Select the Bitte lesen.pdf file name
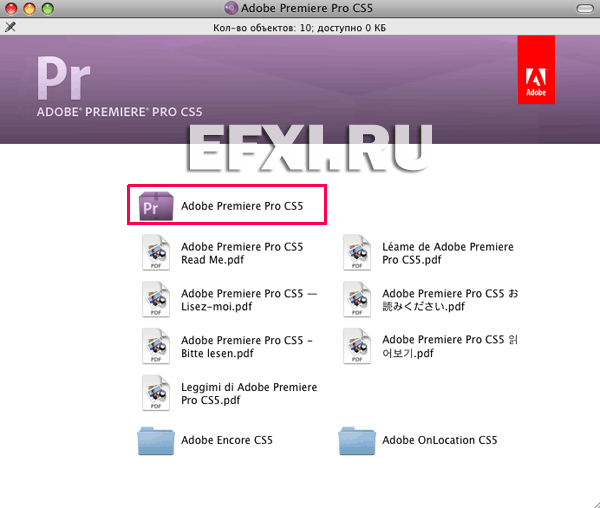The width and height of the screenshot is (600, 508). (247, 347)
